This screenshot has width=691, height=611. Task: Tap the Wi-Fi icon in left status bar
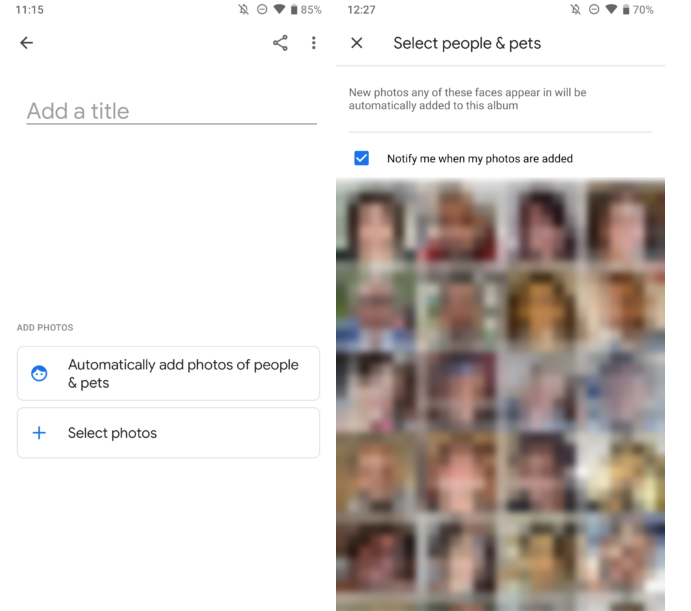[279, 9]
